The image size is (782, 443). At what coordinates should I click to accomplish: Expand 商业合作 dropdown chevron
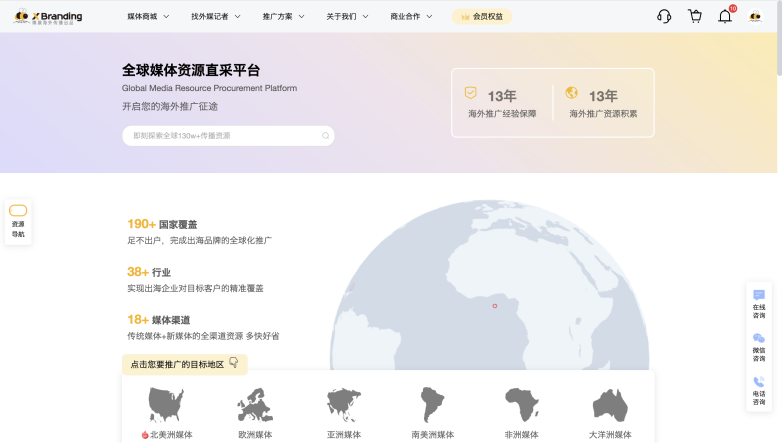(x=429, y=16)
